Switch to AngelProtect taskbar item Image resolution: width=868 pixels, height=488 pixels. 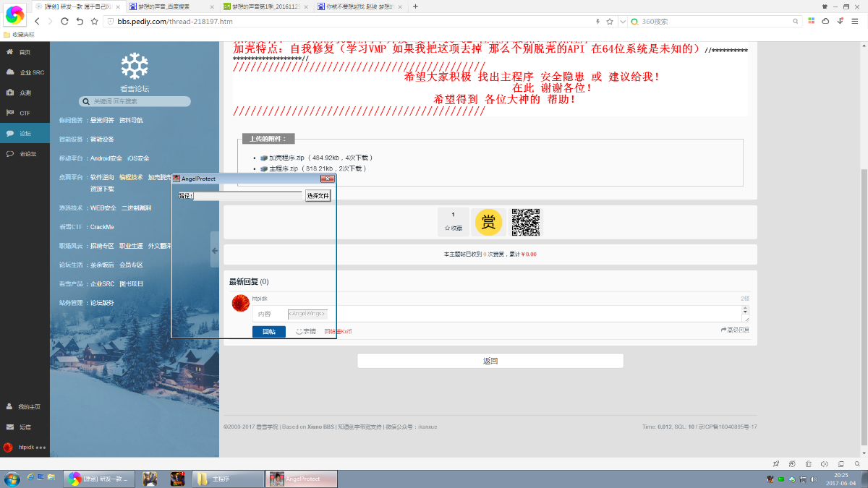[302, 479]
